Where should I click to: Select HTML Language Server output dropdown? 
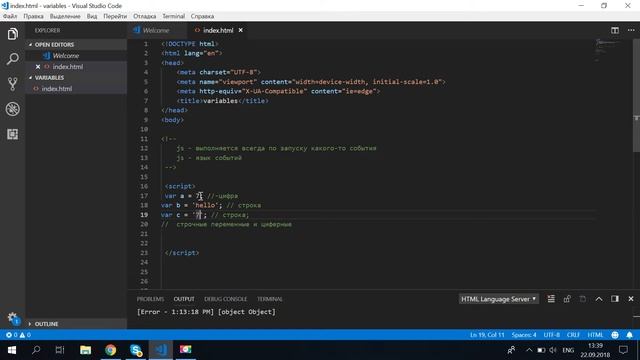[x=498, y=299]
